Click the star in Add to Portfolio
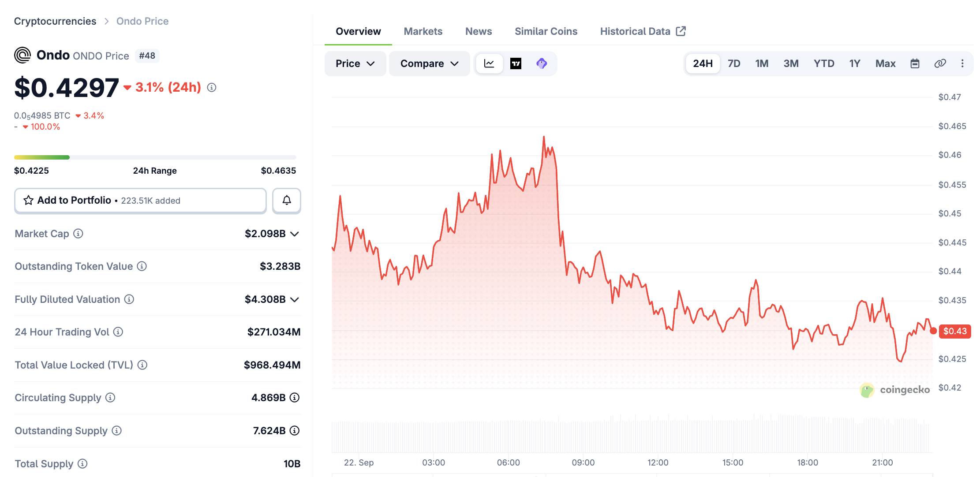 point(28,201)
